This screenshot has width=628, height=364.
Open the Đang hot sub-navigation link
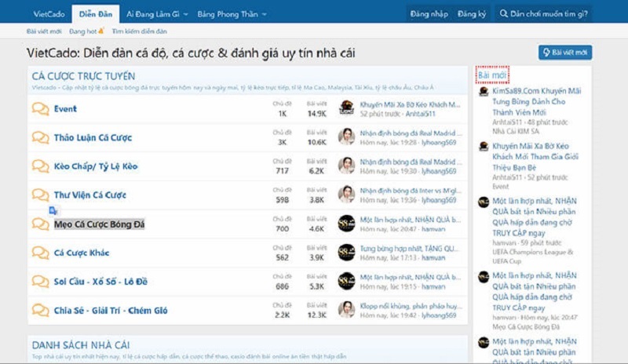click(86, 31)
